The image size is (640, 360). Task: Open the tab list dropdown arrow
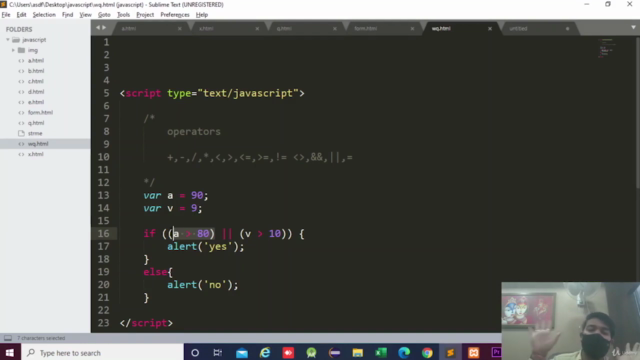tap(633, 27)
